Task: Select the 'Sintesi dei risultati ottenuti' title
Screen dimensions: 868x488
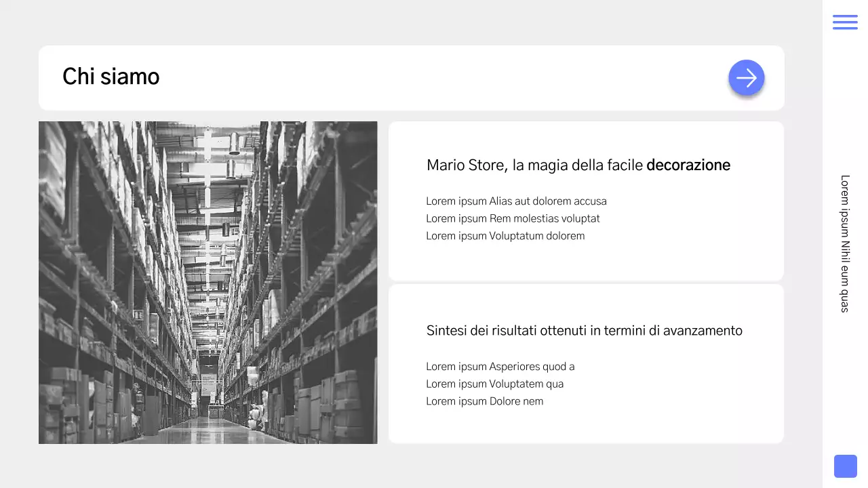Action: click(584, 330)
